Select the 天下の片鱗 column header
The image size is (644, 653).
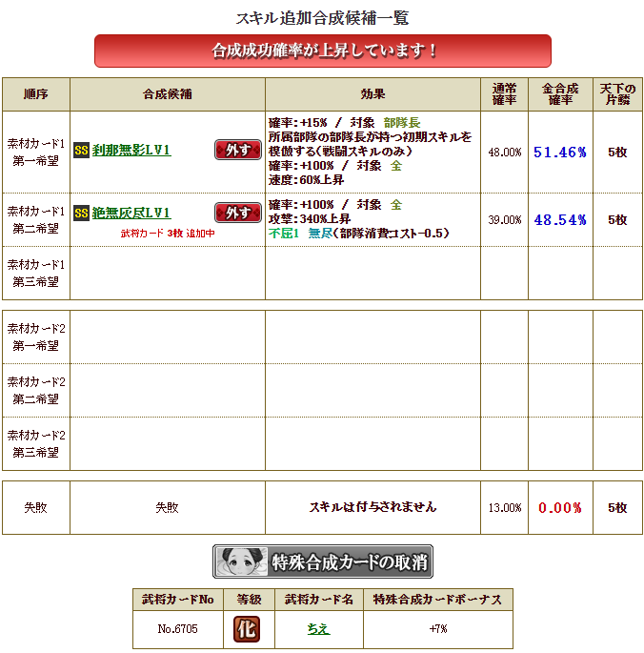coord(617,94)
